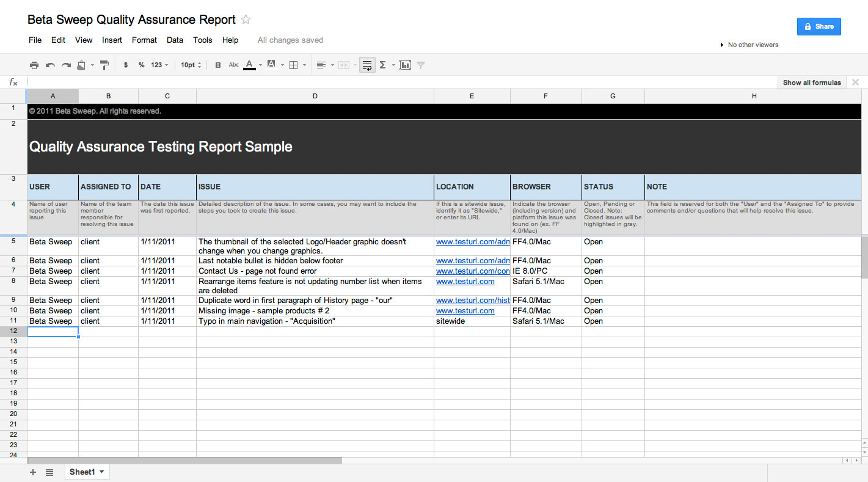Open the sigma functions icon
This screenshot has height=482, width=868.
point(383,65)
